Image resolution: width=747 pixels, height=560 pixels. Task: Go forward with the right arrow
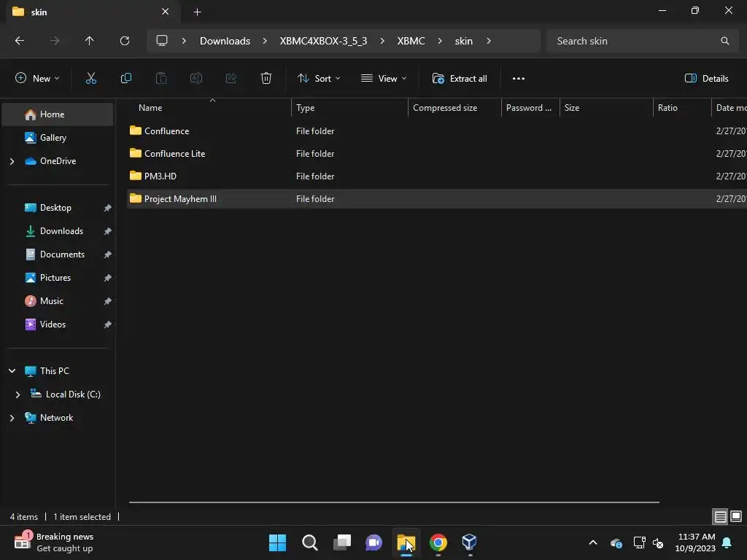click(x=55, y=41)
